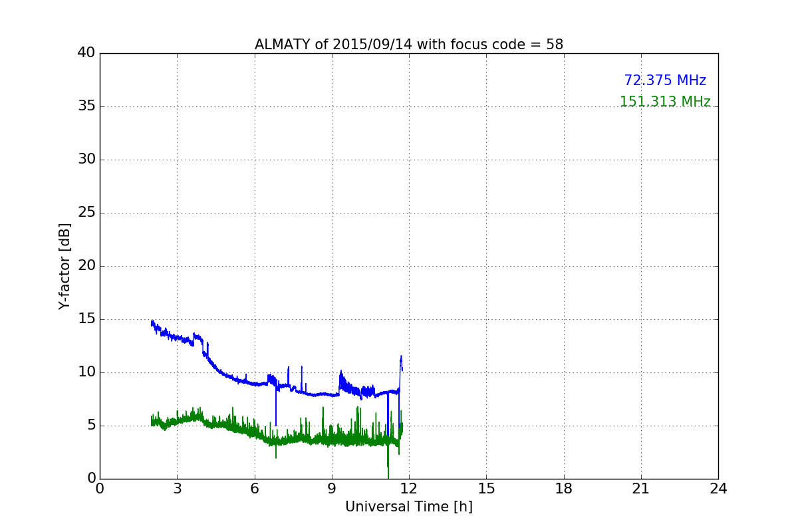
Task: Click the x-axis tick label 18
Action: point(564,488)
